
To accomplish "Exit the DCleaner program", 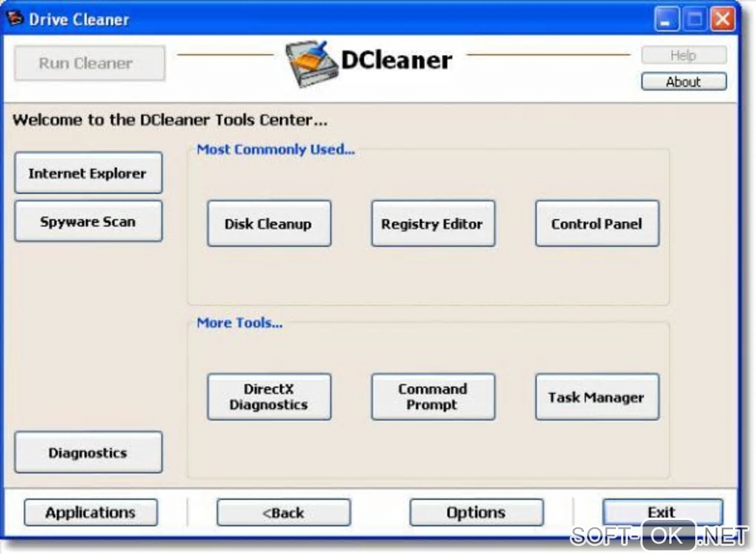I will pos(662,512).
